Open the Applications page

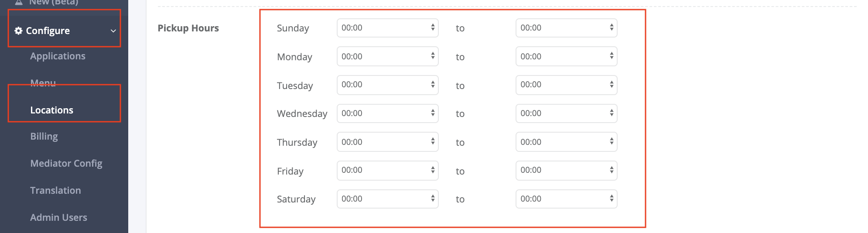(58, 56)
